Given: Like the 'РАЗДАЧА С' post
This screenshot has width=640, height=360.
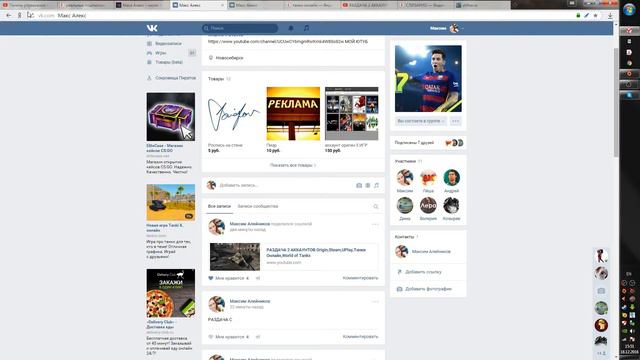Looking at the screenshot, I should 229,337.
